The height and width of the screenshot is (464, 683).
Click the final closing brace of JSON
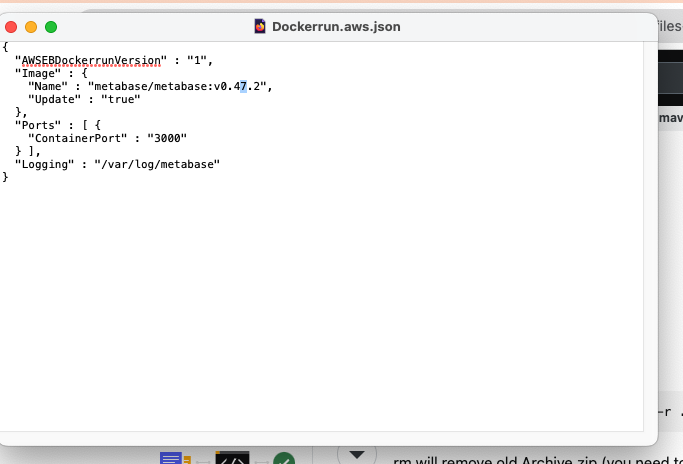[5, 177]
